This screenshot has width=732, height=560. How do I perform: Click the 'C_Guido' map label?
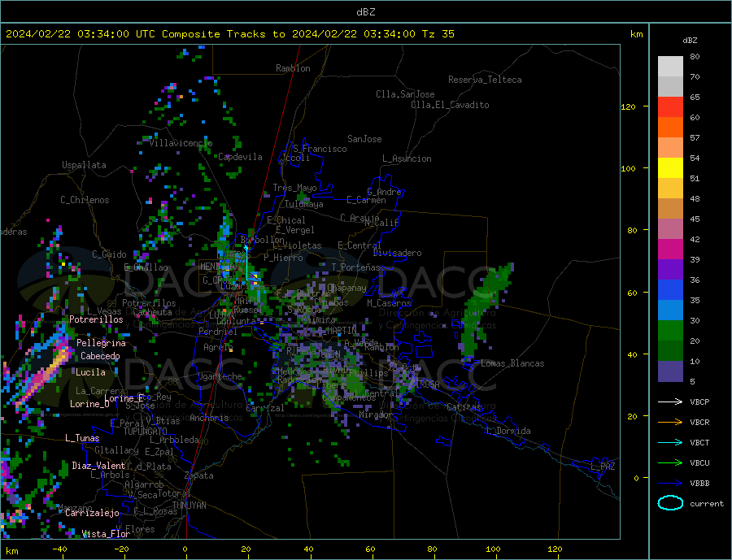[x=109, y=254]
